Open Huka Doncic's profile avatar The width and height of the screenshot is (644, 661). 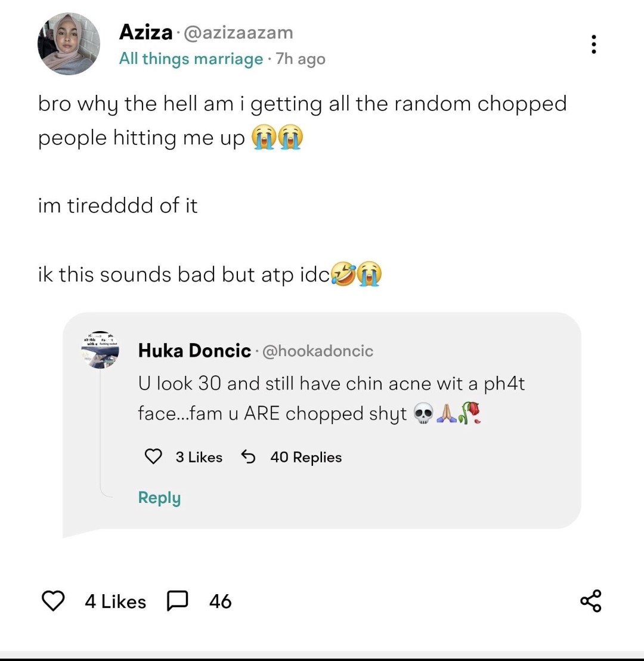click(x=101, y=350)
